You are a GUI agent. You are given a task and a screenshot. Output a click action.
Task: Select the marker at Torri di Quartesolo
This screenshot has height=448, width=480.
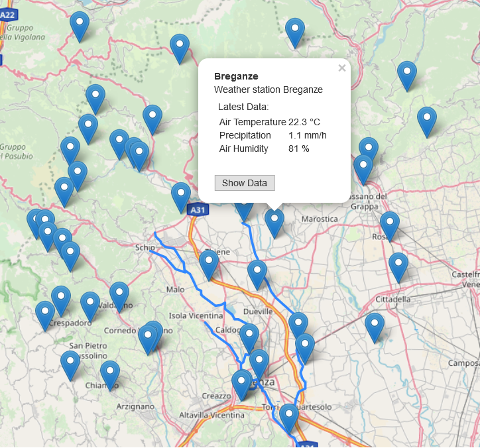tap(289, 416)
